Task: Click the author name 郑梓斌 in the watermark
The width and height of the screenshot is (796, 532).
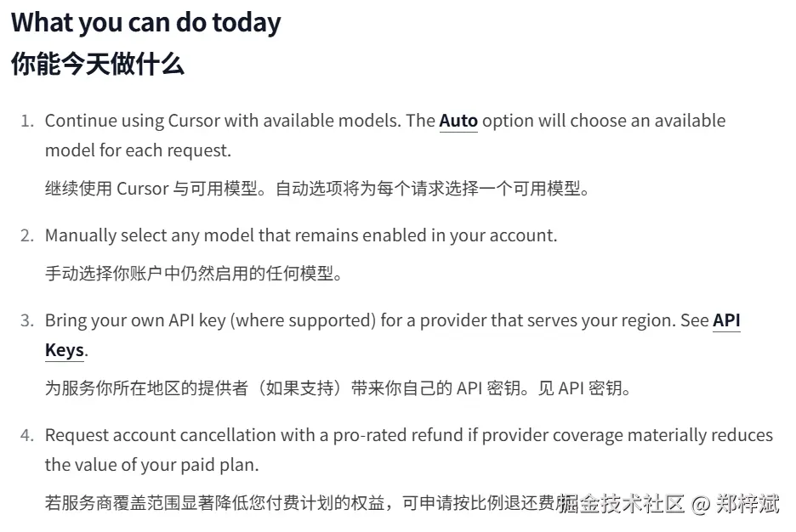Action: pos(747,504)
